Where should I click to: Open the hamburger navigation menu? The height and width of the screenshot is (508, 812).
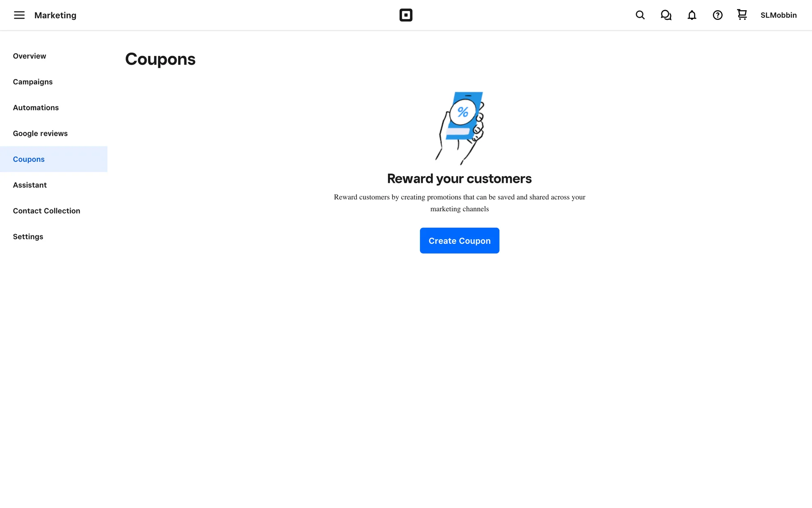point(19,15)
